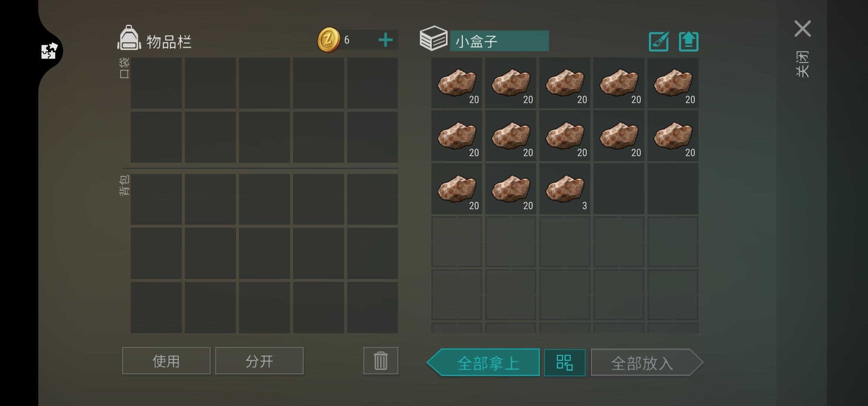Viewport: 868px width, 406px height.
Task: Select the first ore stack in box
Action: click(x=457, y=83)
